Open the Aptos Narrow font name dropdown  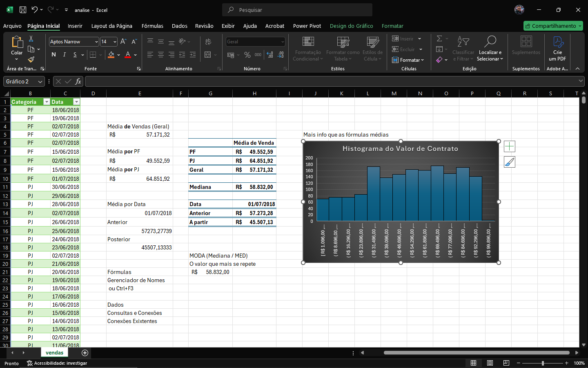tap(96, 42)
